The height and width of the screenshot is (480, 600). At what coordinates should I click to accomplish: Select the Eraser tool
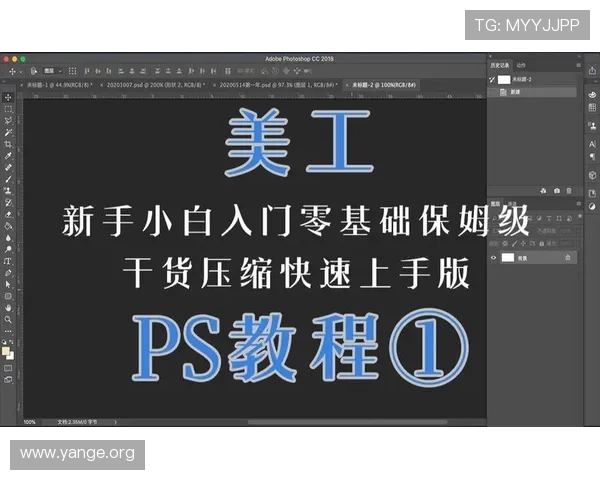[8, 214]
